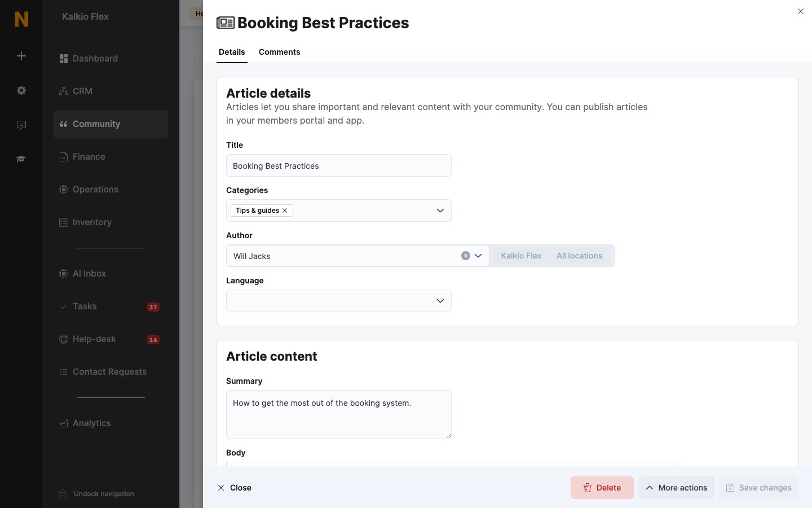Viewport: 812px width, 508px height.
Task: Click the Close button at bottom left
Action: click(x=235, y=488)
